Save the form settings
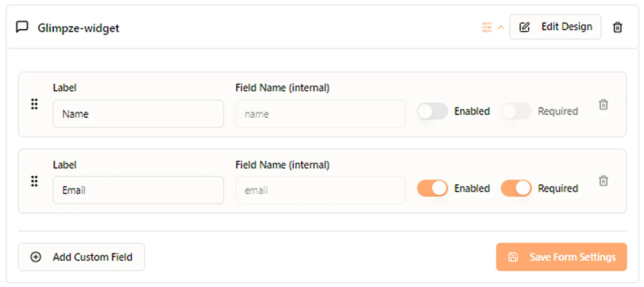The height and width of the screenshot is (287, 644). (561, 257)
